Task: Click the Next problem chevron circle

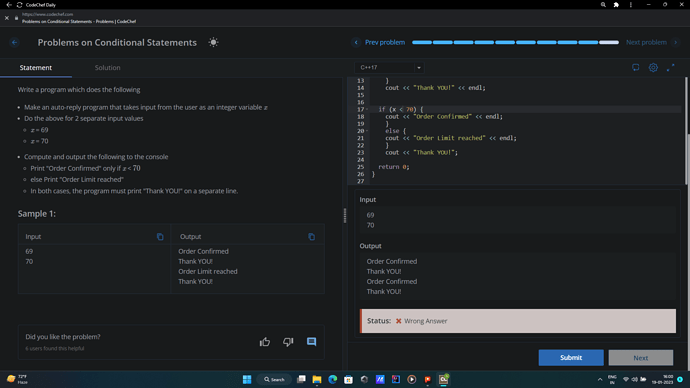Action: coord(675,43)
